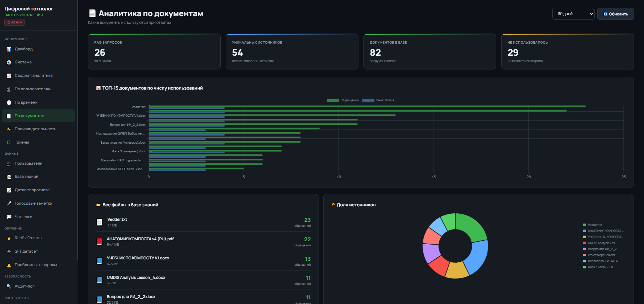
Task: Click the Документов в базе stat card
Action: pos(430,51)
